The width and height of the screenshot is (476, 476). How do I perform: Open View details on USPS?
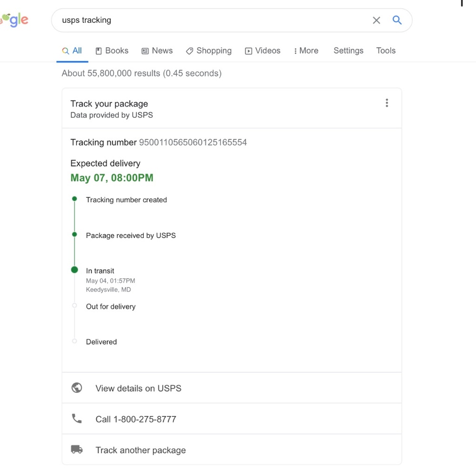[x=138, y=388]
